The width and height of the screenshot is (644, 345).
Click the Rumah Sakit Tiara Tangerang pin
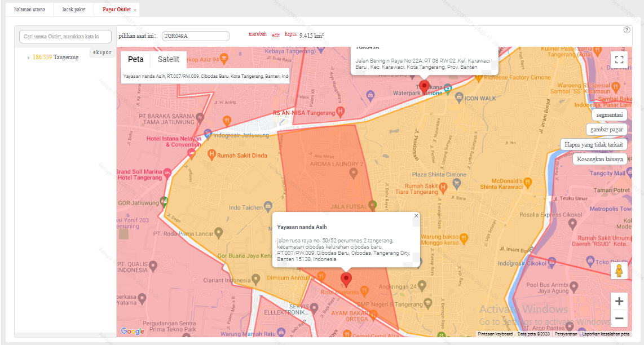[x=443, y=188]
